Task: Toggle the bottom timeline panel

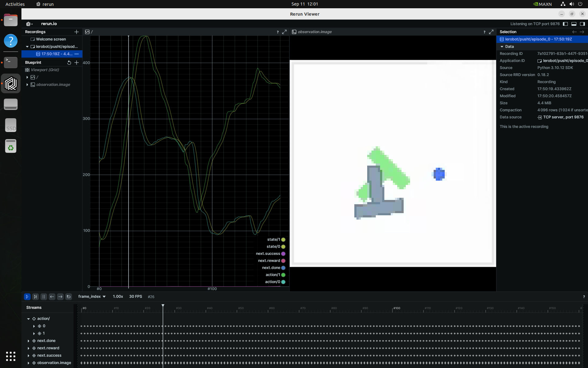Action: coord(574,24)
